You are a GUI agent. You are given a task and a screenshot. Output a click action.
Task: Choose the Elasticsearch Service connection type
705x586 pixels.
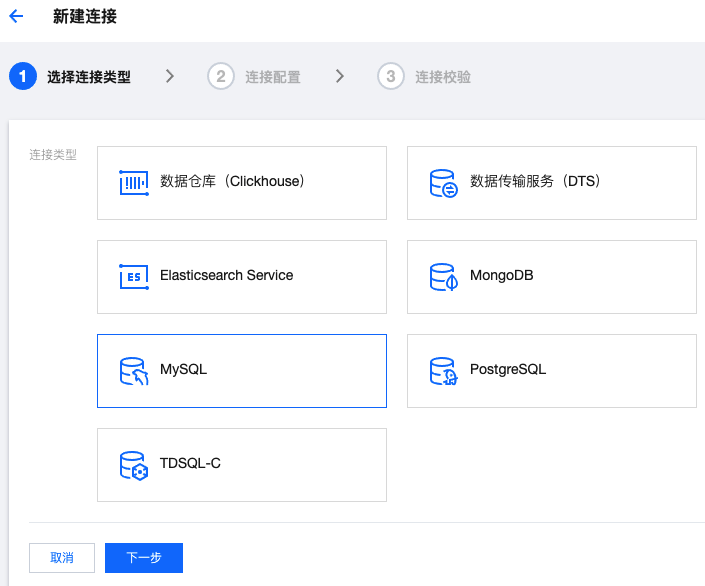[242, 277]
